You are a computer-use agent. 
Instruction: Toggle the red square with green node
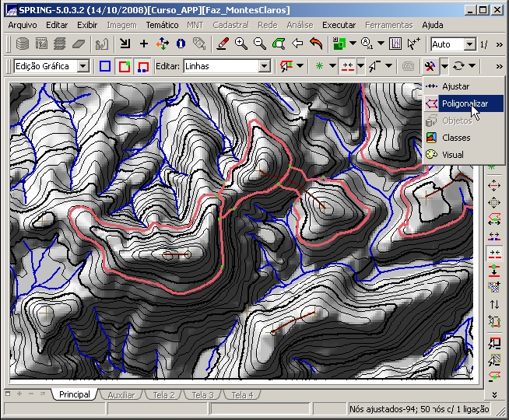coord(124,67)
